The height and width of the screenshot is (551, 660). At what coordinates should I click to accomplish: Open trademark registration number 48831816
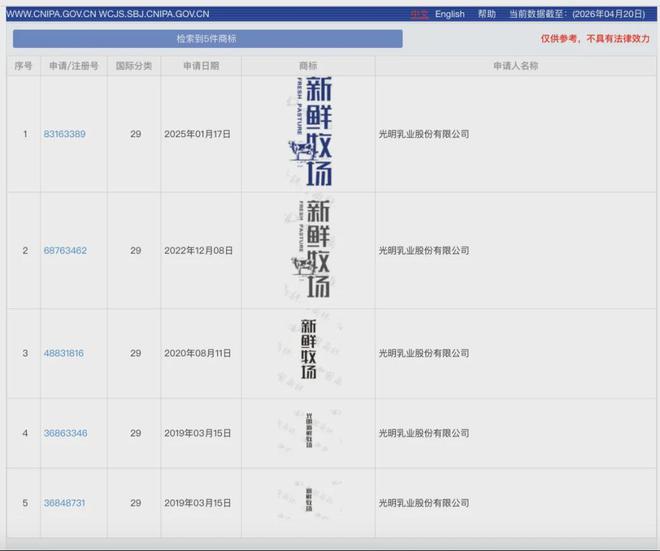64,353
